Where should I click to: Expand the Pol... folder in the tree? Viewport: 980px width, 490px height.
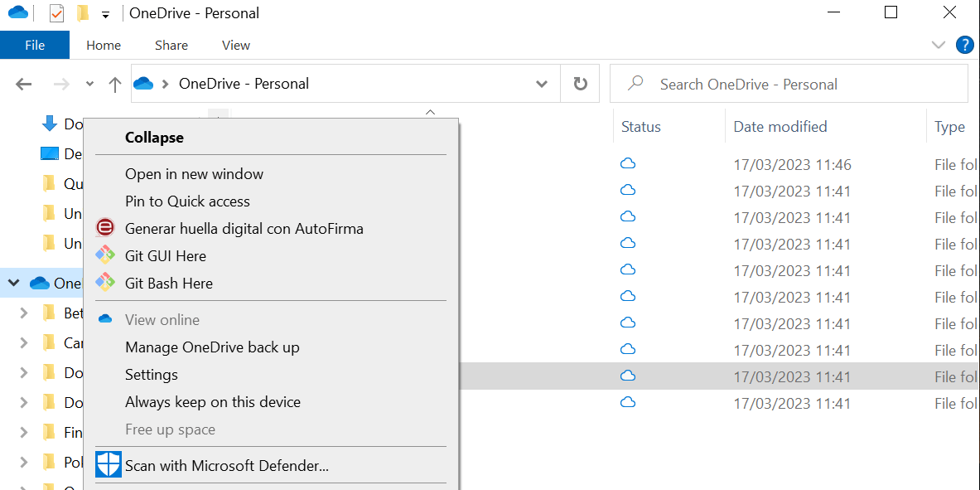[x=24, y=463]
